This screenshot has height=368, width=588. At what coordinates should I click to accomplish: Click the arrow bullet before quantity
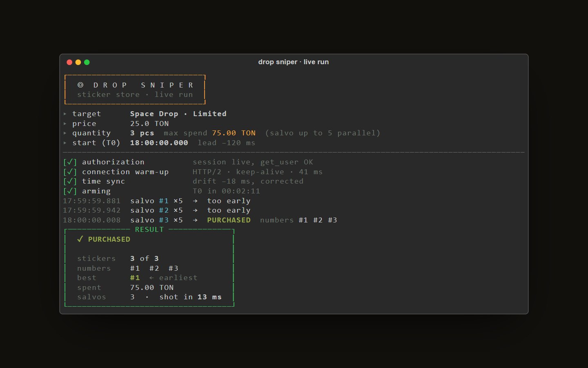point(65,133)
